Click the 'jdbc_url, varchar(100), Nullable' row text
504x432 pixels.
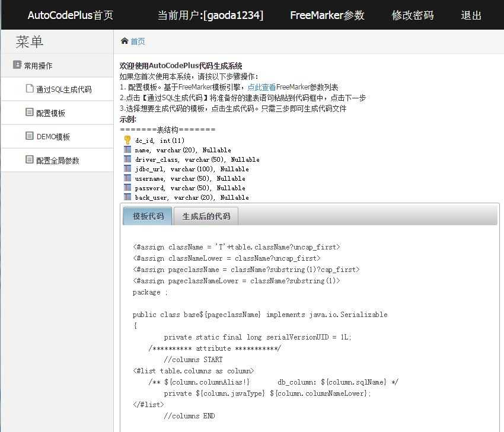click(x=192, y=169)
